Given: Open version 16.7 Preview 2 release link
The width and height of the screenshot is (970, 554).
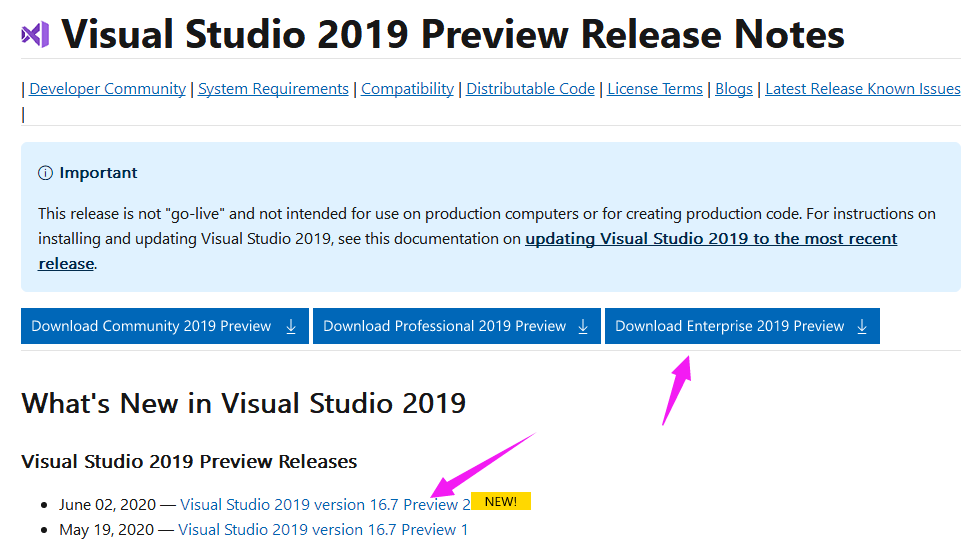Looking at the screenshot, I should (x=325, y=505).
